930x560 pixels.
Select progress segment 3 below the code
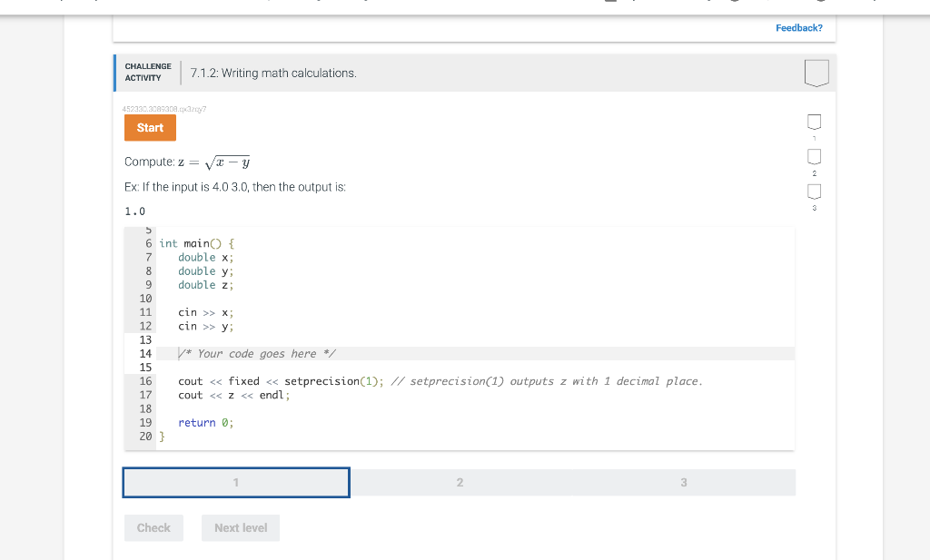point(684,482)
